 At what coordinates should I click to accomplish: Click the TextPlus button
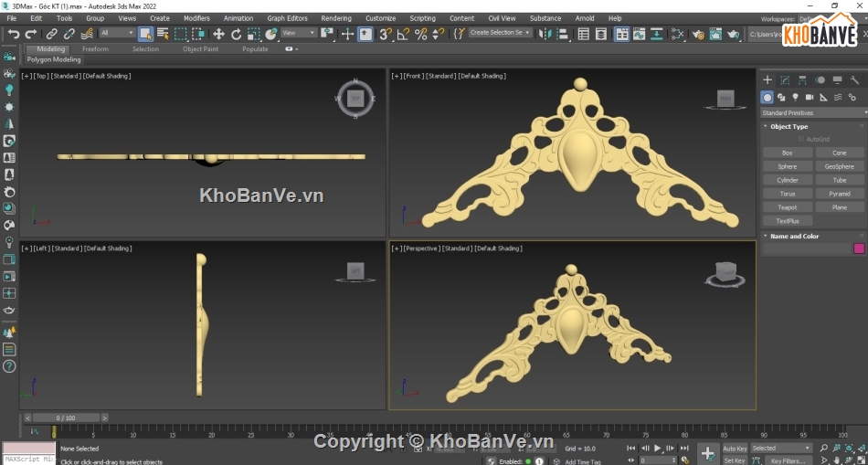point(788,221)
